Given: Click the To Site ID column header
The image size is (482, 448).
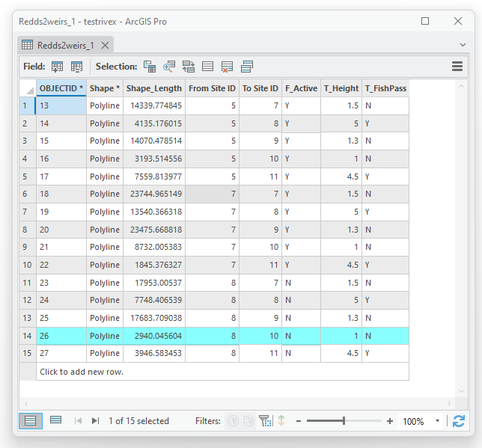Looking at the screenshot, I should 260,88.
